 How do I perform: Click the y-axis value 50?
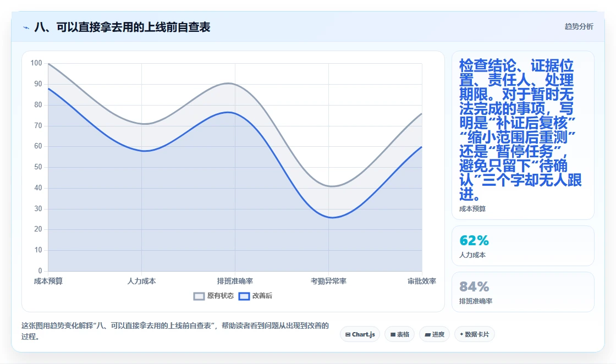tap(38, 167)
